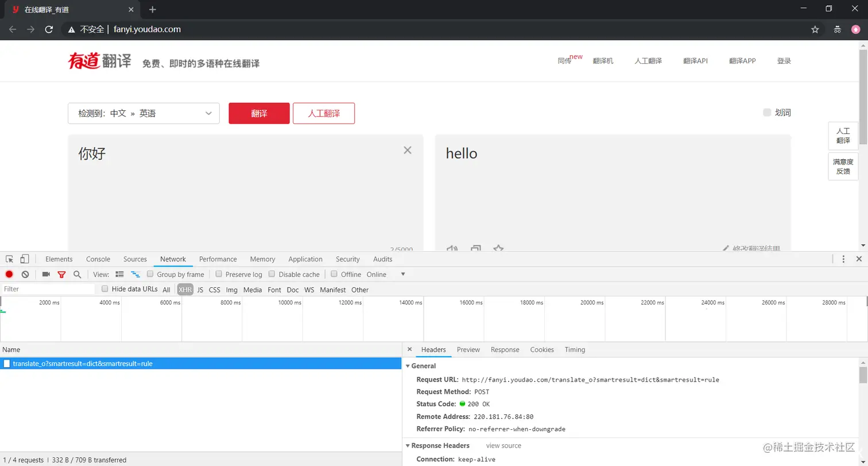The height and width of the screenshot is (466, 868).
Task: Click the pencil icon beside 修改翻译结果
Action: tap(726, 249)
